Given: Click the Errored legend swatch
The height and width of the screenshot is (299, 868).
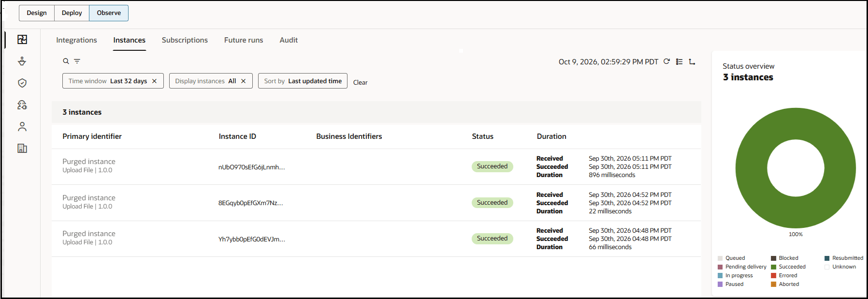Looking at the screenshot, I should pyautogui.click(x=773, y=276).
